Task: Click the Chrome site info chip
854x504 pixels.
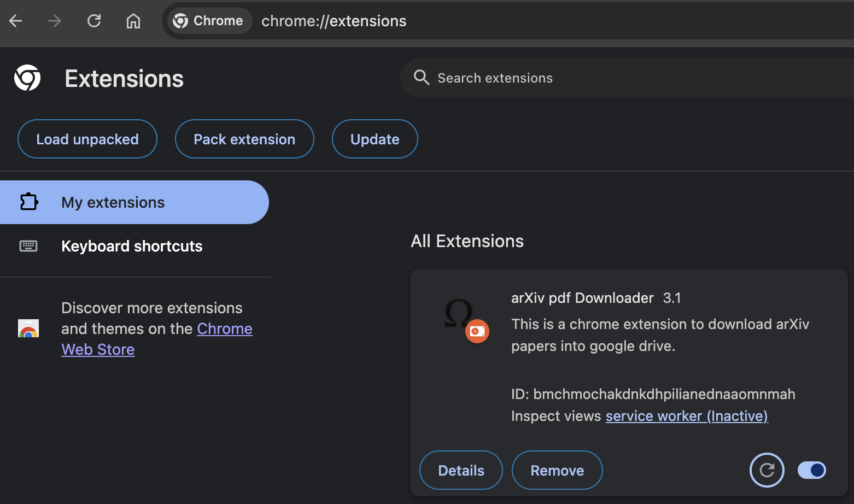Action: 209,21
